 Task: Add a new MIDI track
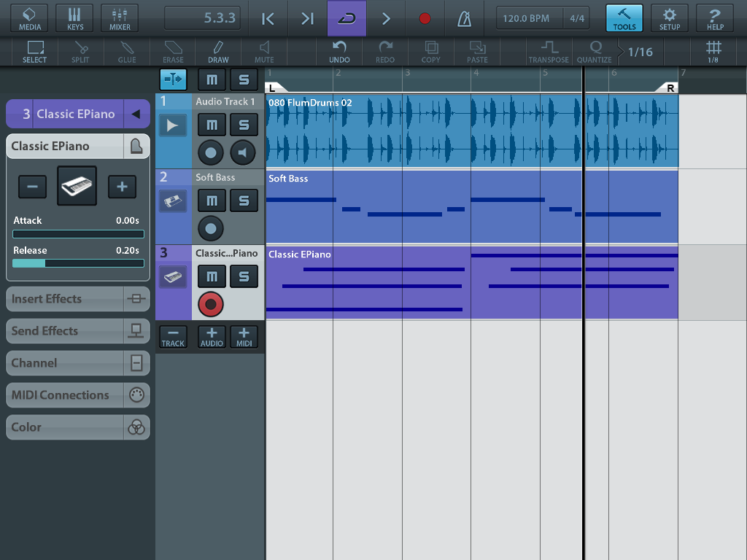[x=244, y=337]
